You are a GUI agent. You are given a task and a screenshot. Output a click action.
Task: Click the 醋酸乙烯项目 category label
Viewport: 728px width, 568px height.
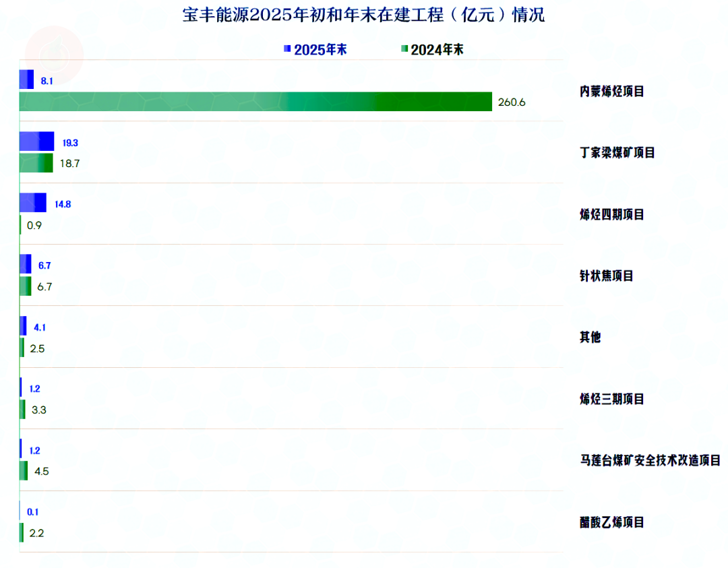coord(612,522)
